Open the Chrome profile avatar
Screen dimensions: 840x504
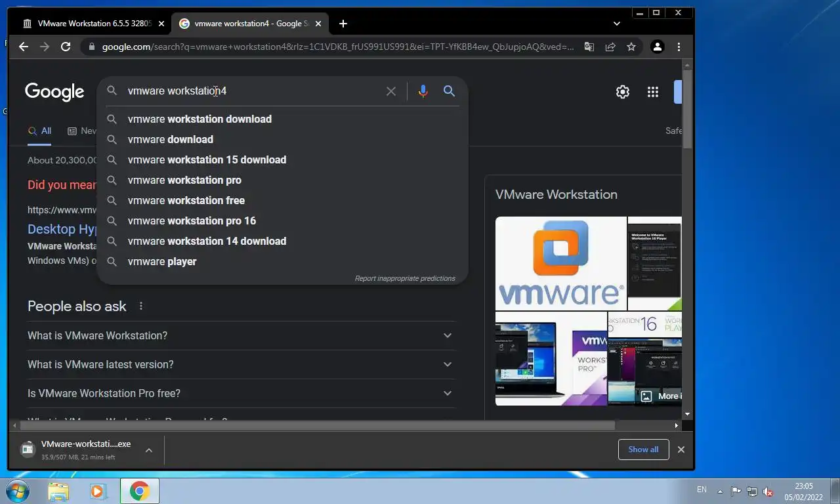pos(657,47)
